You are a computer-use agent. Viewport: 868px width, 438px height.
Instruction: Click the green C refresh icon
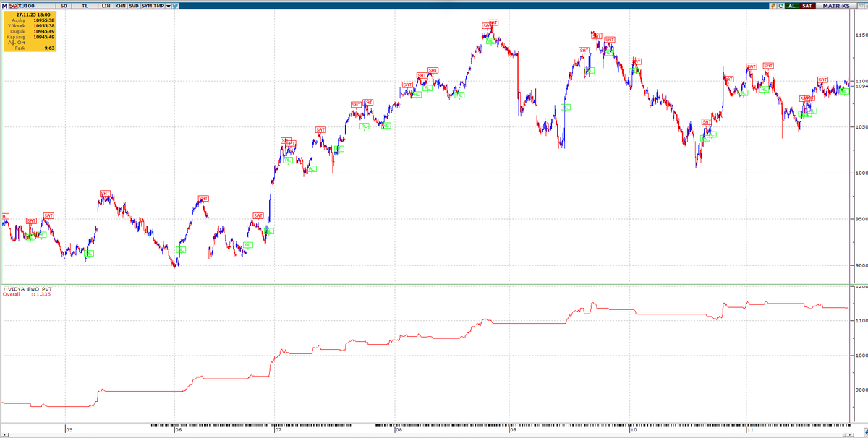point(781,6)
